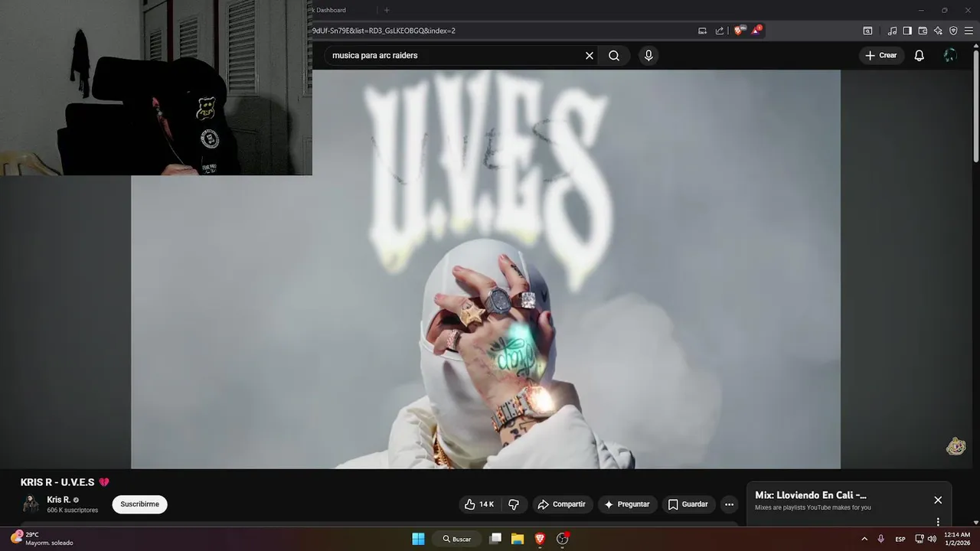Open the Preguntar AI assistant

(x=627, y=504)
